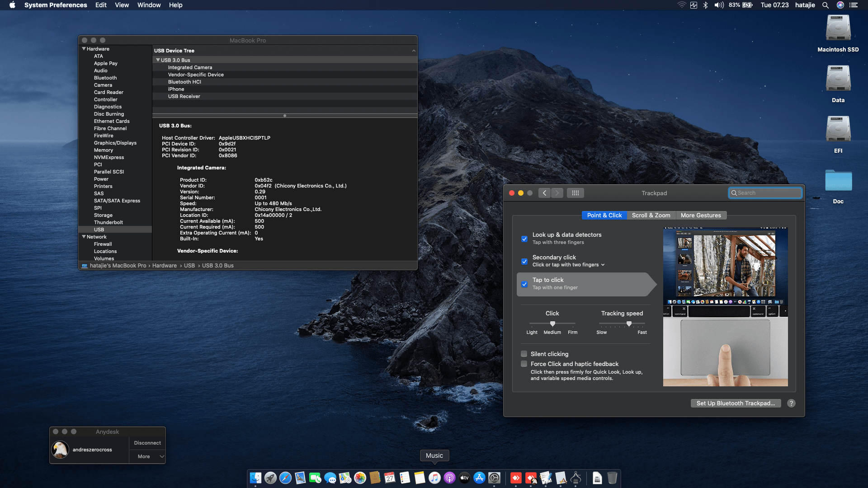Screen dimensions: 868x488
Task: Open the Window menu in the menu bar
Action: [149, 5]
